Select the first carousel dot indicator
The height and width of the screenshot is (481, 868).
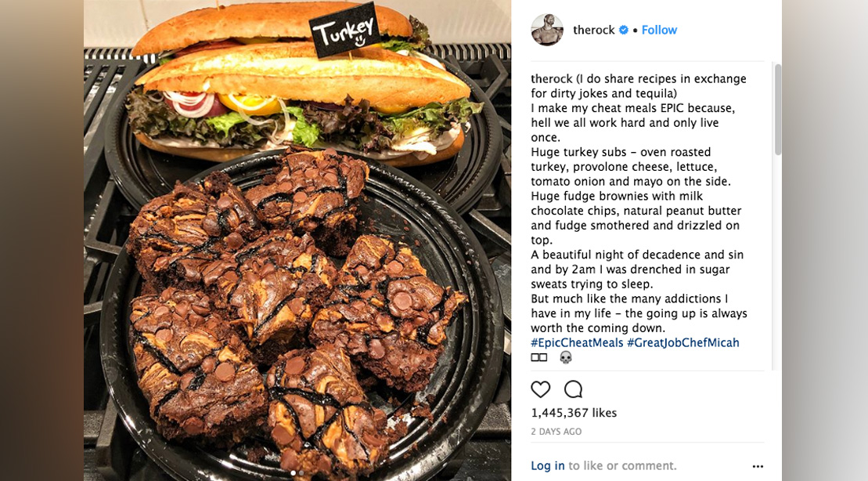coord(293,472)
